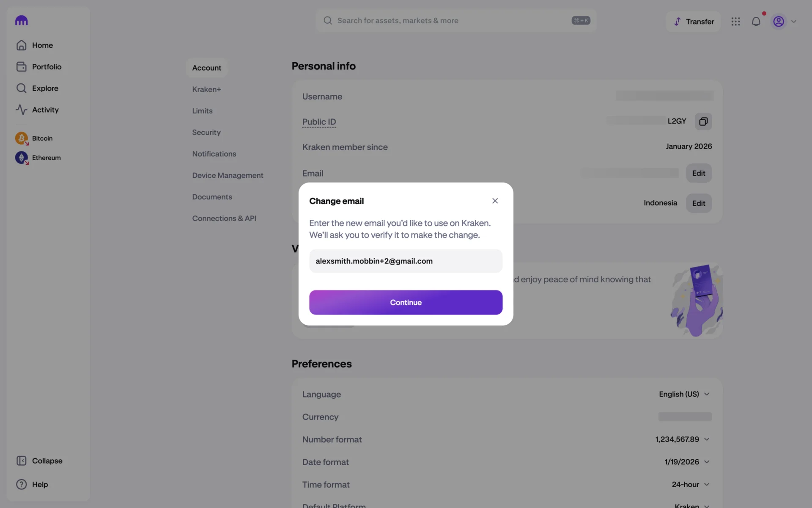Screen dimensions: 812x508
Task: Close the Change email dialog
Action: coord(495,201)
